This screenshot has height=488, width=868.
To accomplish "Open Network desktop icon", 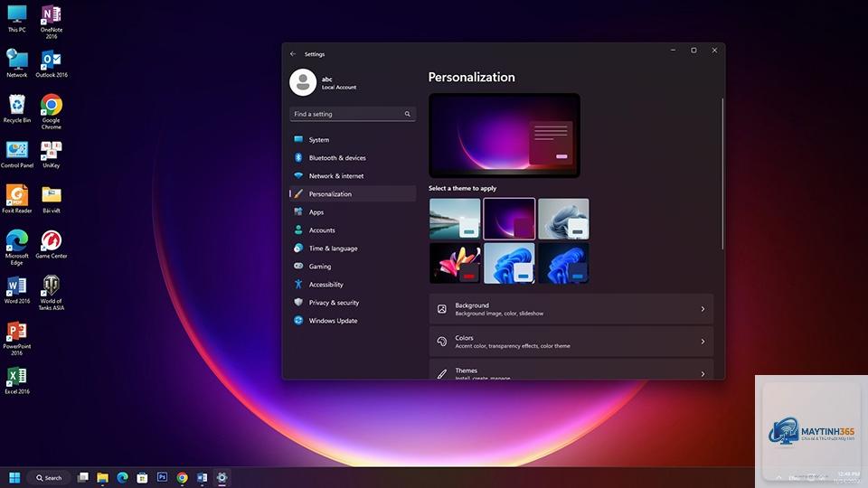I will pos(16,63).
